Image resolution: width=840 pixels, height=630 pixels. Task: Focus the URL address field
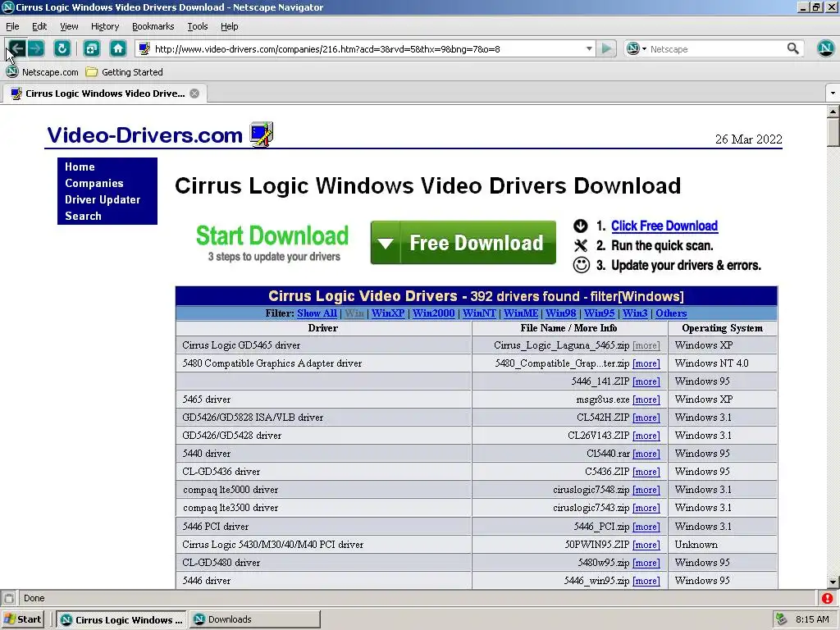[x=367, y=48]
